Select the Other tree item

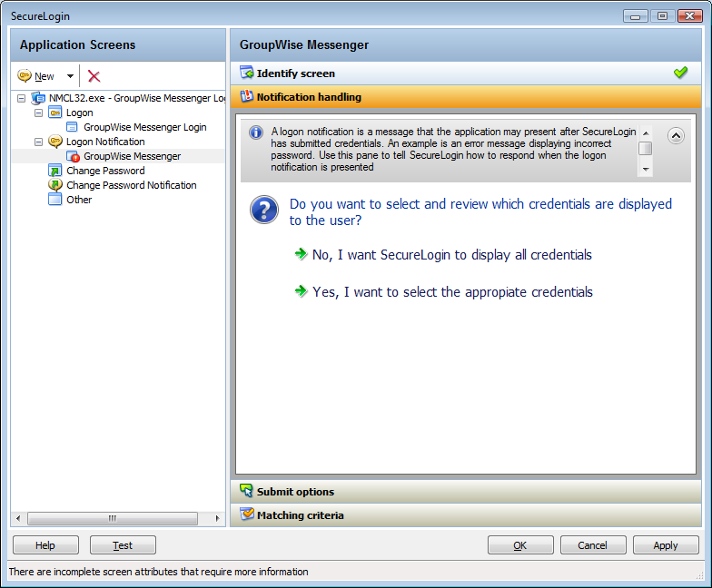pos(79,200)
